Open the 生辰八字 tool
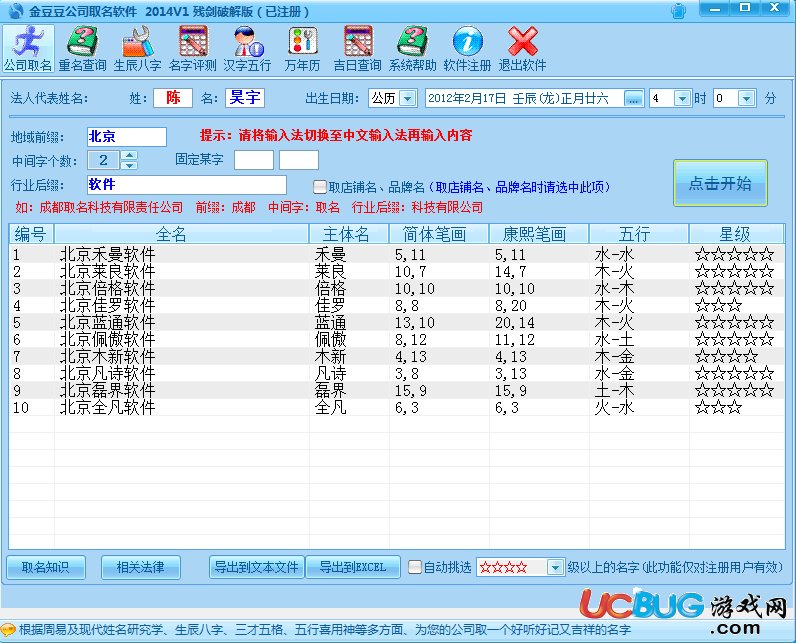This screenshot has height=643, width=796. [137, 49]
